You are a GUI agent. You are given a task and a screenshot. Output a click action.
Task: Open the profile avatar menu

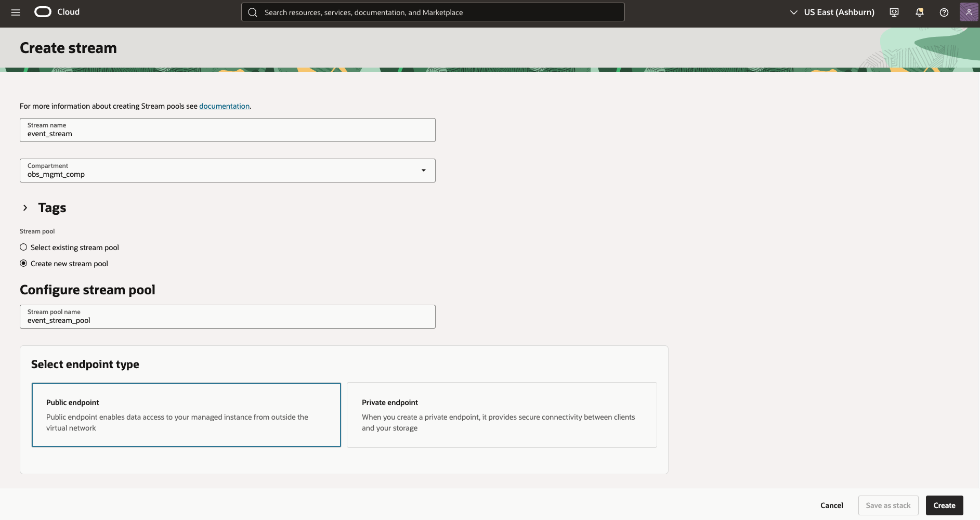tap(968, 11)
